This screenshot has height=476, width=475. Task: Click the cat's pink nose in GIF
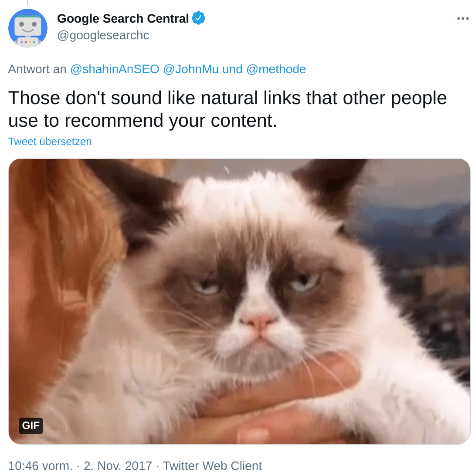[x=259, y=323]
